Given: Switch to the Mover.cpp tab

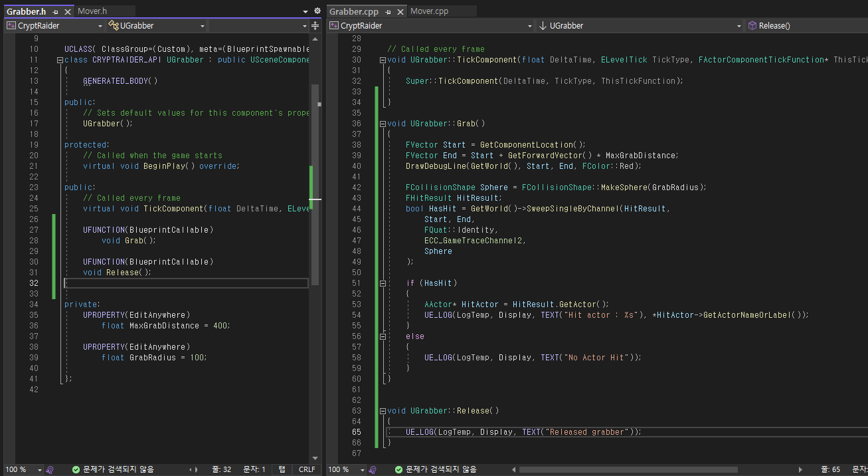Looking at the screenshot, I should point(429,11).
